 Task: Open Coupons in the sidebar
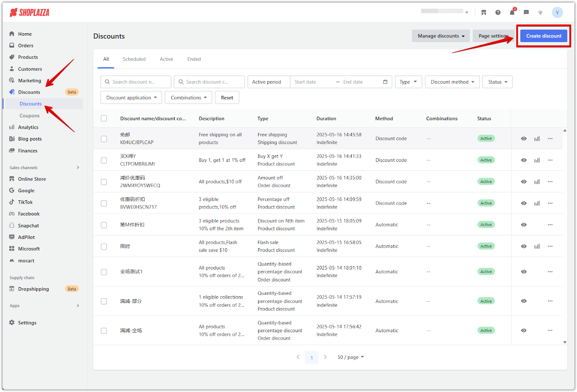click(x=30, y=116)
